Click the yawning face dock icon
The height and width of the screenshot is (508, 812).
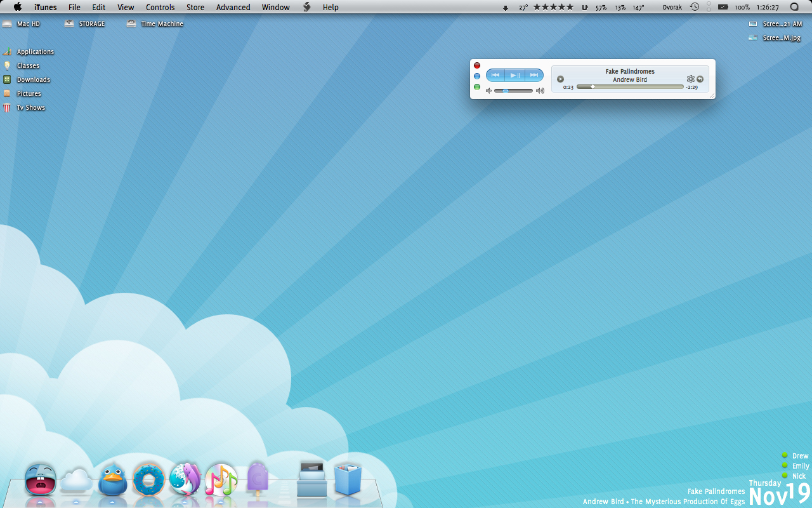pos(40,479)
